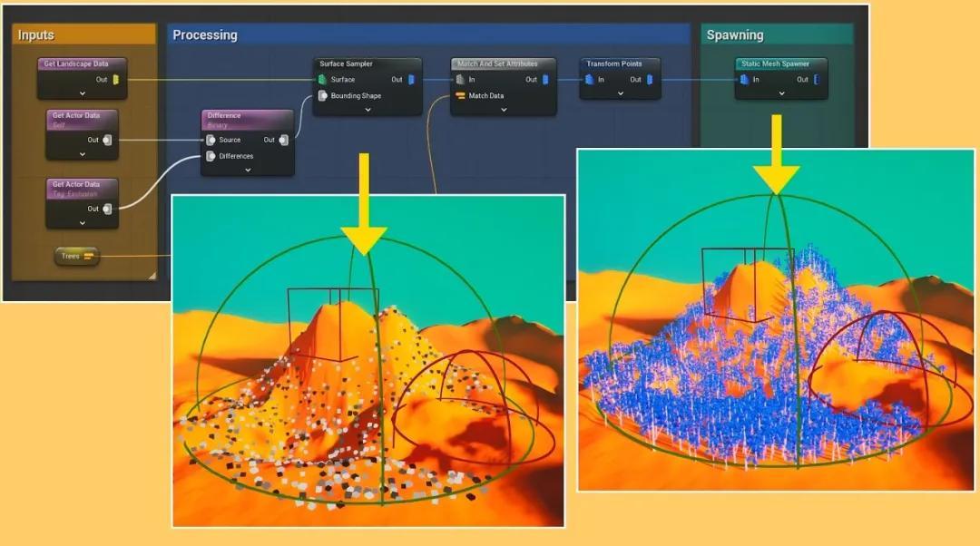Click the Out pin of Transform Points
980x546 pixels.
[650, 80]
